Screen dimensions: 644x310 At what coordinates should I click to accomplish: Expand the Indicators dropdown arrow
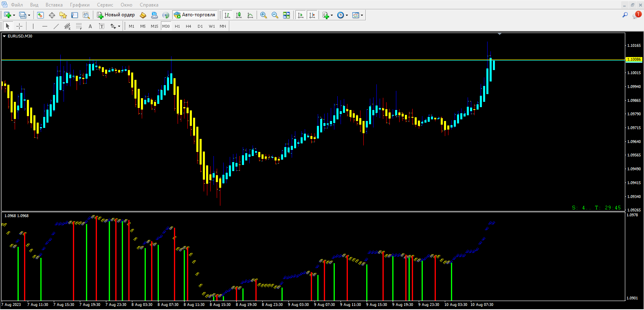[332, 15]
